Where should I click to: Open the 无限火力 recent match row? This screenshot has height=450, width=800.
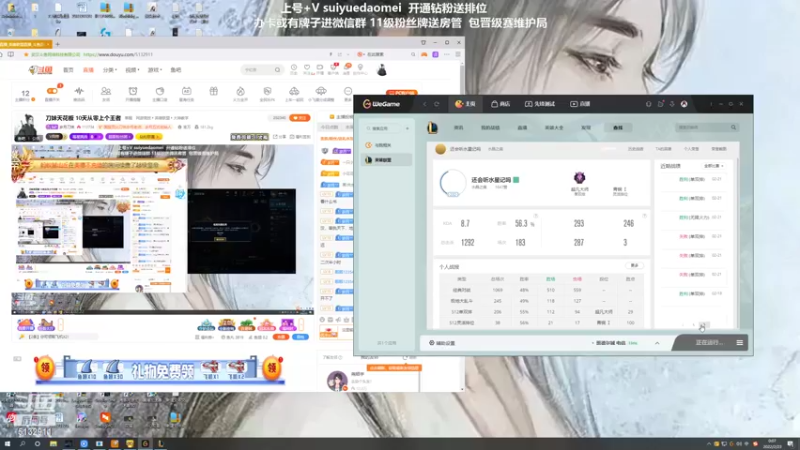(695, 217)
